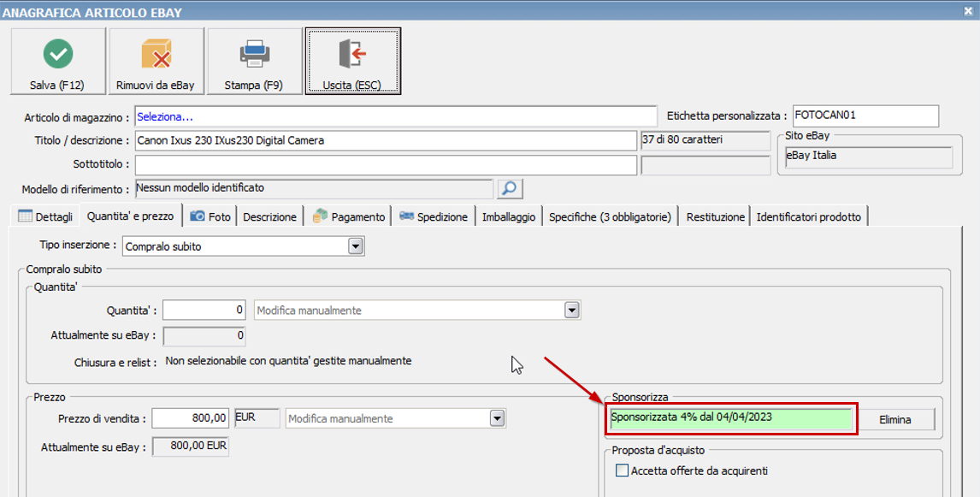Click the Rimuovi da eBay icon button
Image resolution: width=980 pixels, height=497 pixels.
click(156, 62)
